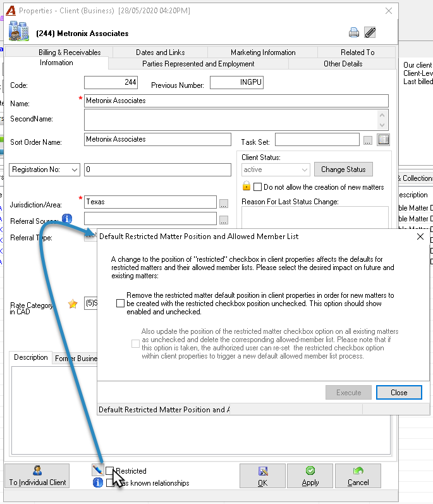Click the application logo in title bar
The image size is (433, 504).
tap(11, 10)
